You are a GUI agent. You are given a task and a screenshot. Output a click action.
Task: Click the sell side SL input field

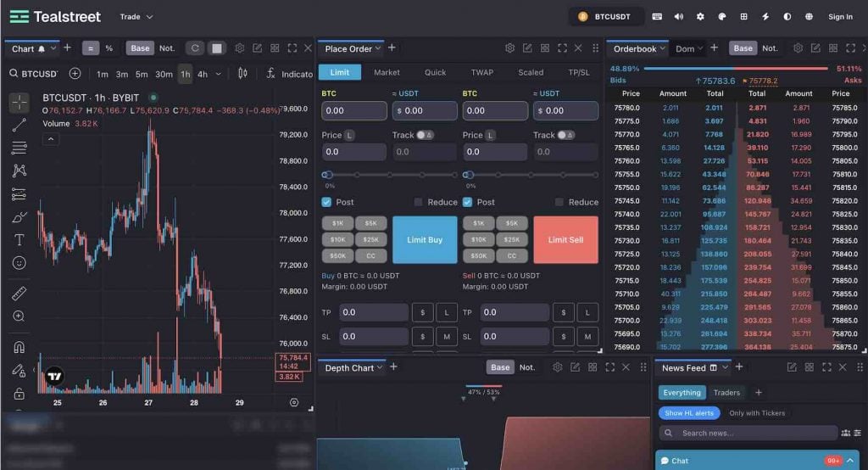[515, 337]
